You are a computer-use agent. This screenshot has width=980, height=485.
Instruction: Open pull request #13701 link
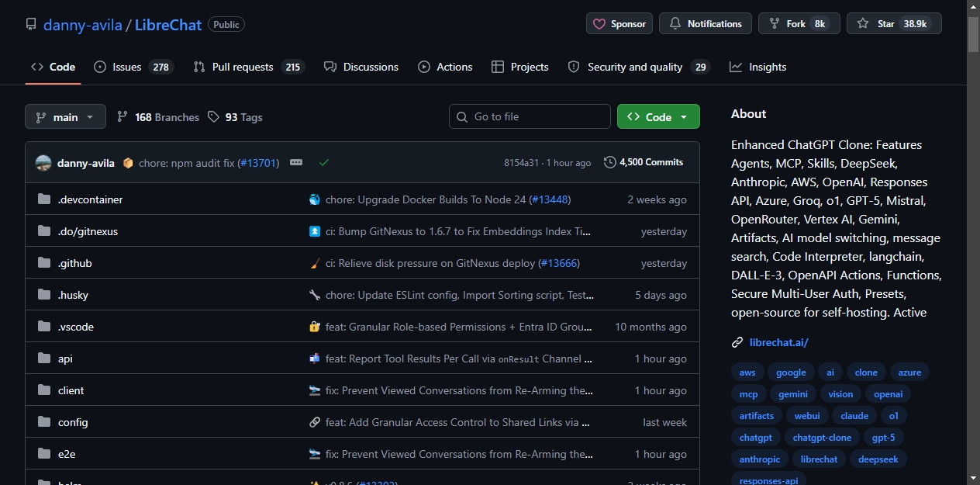pos(258,163)
